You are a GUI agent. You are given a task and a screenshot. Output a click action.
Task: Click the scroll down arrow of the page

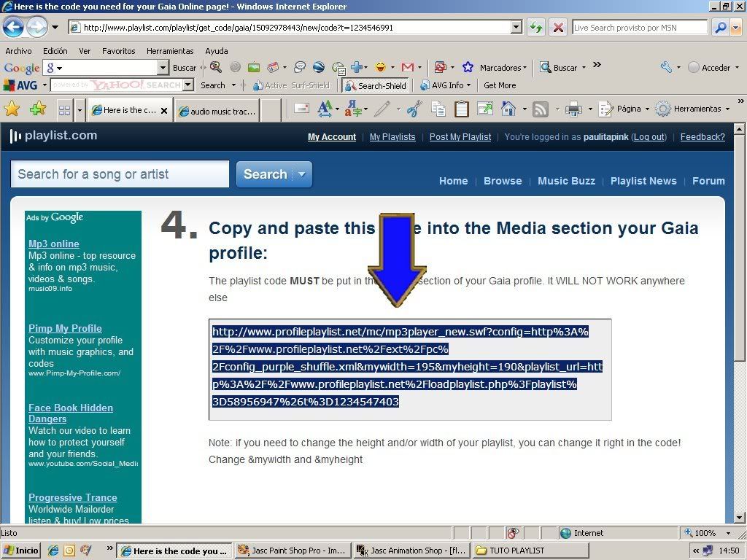point(740,518)
